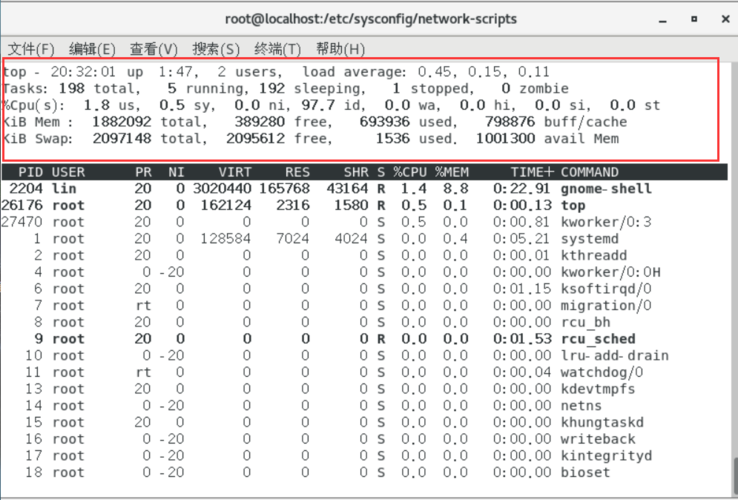Click the rcu_bh process name
Screen dimensions: 738x500
pyautogui.click(x=586, y=323)
